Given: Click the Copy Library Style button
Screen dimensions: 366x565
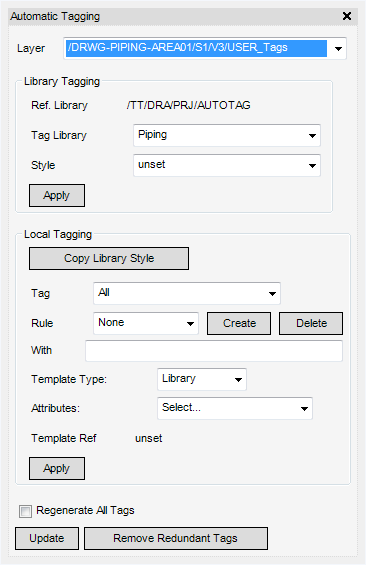Looking at the screenshot, I should click(109, 258).
